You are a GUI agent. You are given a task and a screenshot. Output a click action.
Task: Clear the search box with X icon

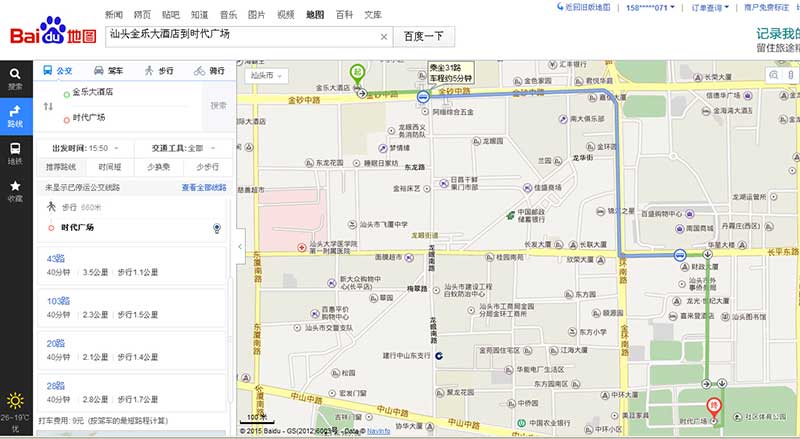(384, 37)
